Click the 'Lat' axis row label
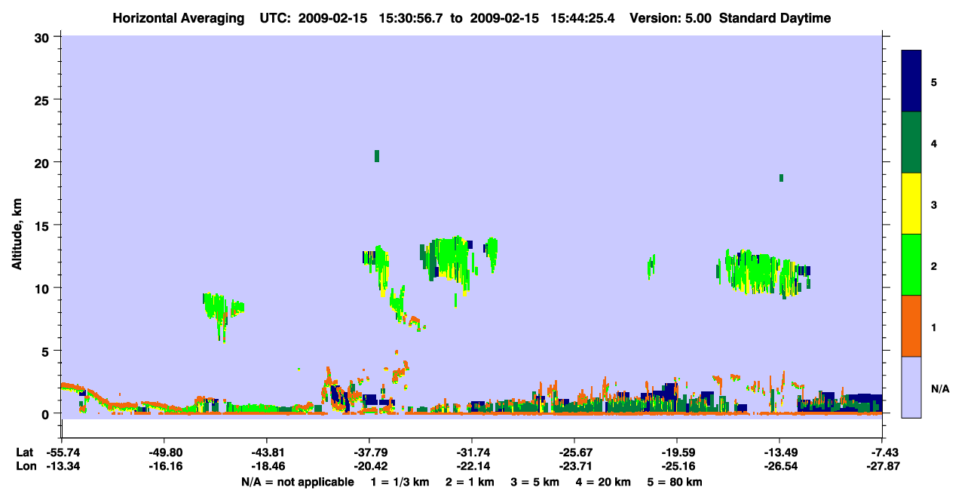 pyautogui.click(x=24, y=452)
